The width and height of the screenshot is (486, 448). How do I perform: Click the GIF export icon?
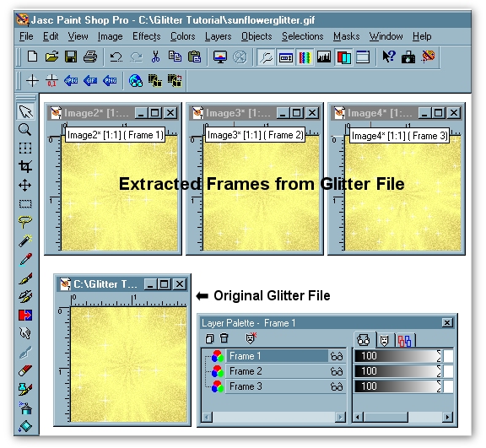click(90, 81)
